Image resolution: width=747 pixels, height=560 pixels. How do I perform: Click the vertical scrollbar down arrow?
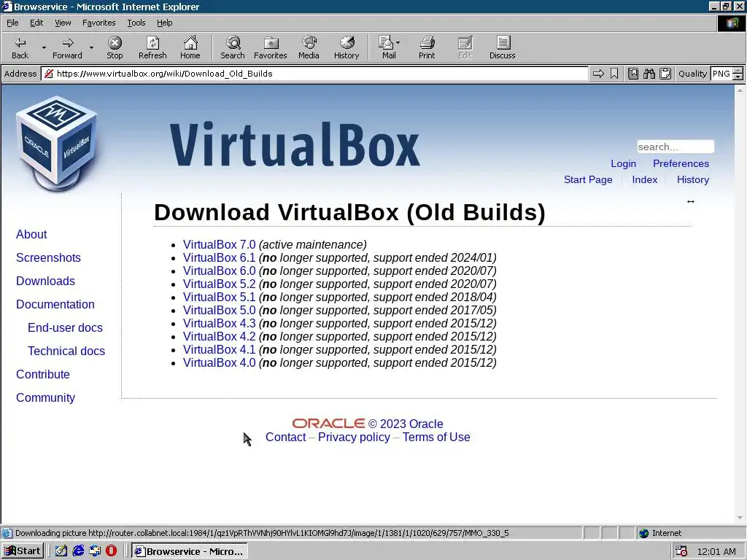740,518
